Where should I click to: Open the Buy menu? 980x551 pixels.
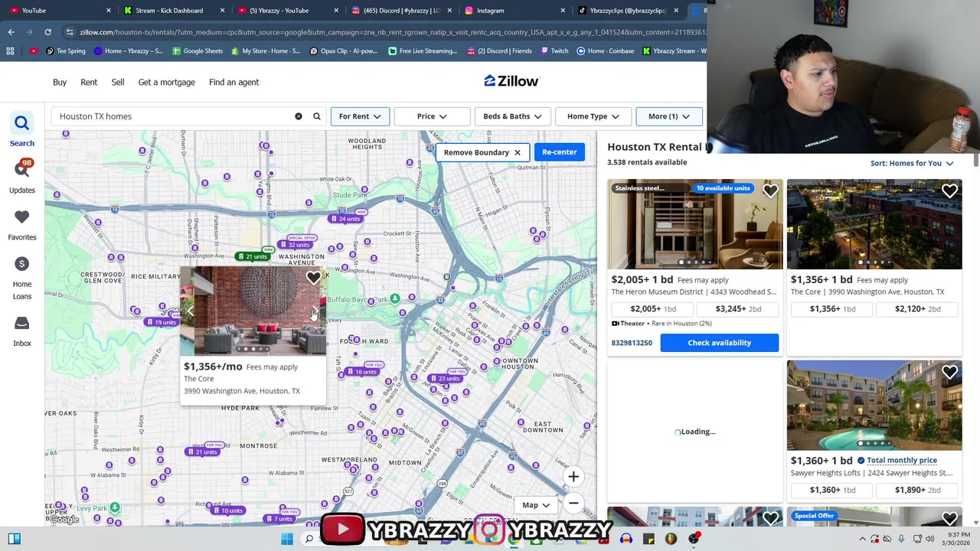[60, 82]
